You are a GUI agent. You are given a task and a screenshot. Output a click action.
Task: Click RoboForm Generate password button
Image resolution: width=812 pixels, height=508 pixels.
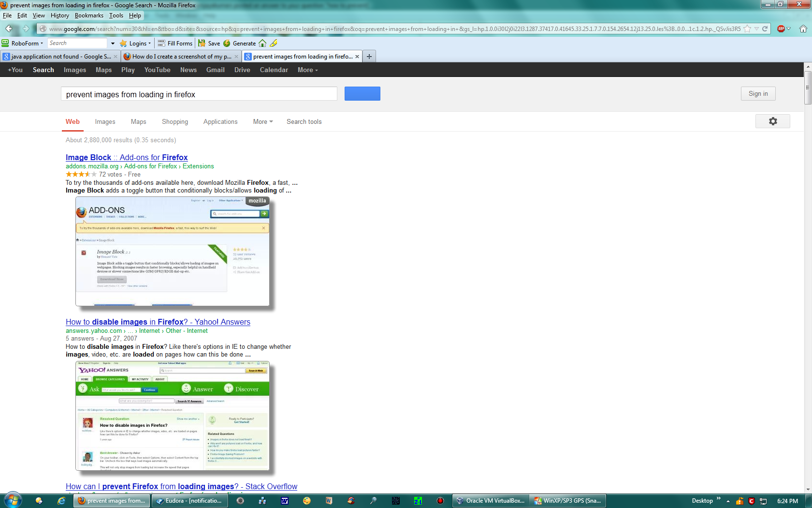239,43
